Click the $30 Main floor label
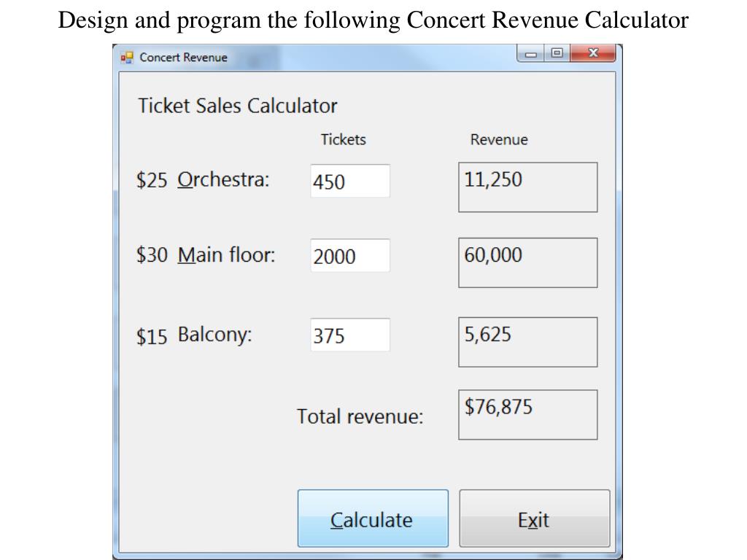747x560 pixels. pos(206,255)
